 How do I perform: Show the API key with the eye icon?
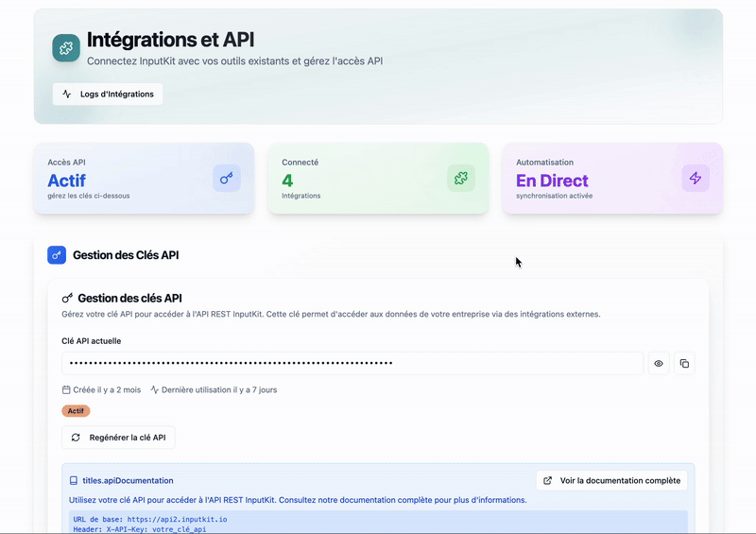pyautogui.click(x=659, y=363)
